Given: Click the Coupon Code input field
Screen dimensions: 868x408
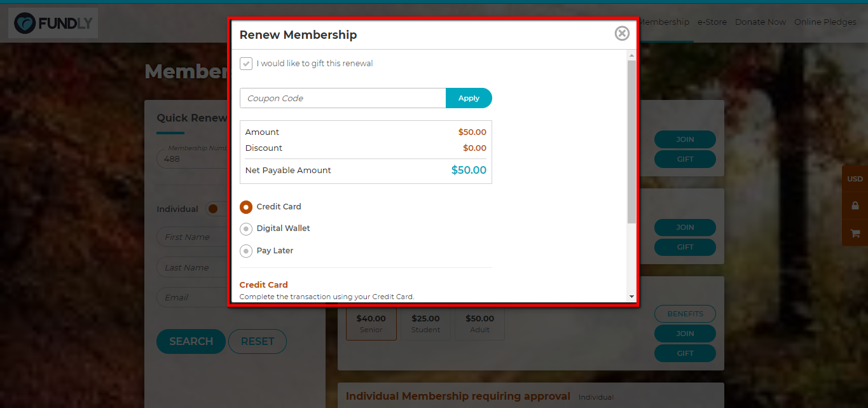Looking at the screenshot, I should click(343, 98).
